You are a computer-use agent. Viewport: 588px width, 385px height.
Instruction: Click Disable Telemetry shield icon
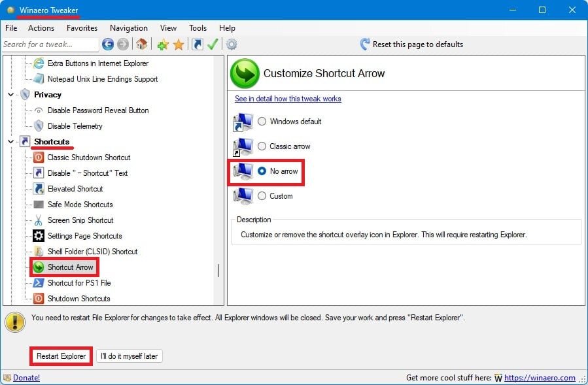pos(39,126)
